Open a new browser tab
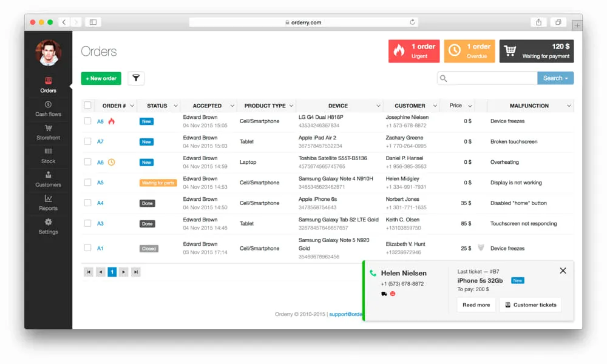 [x=577, y=25]
